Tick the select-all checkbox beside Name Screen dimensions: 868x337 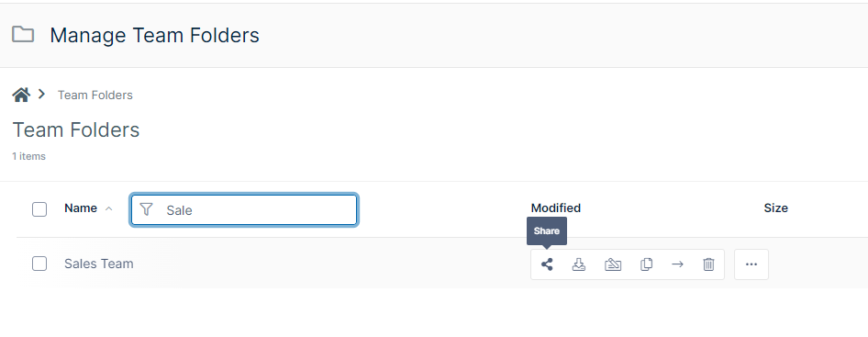[x=39, y=209]
